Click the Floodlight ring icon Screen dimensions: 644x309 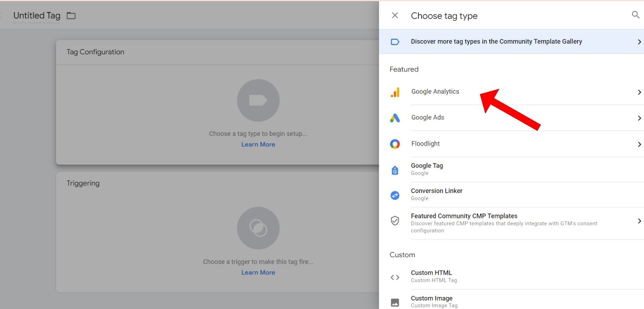(x=395, y=144)
